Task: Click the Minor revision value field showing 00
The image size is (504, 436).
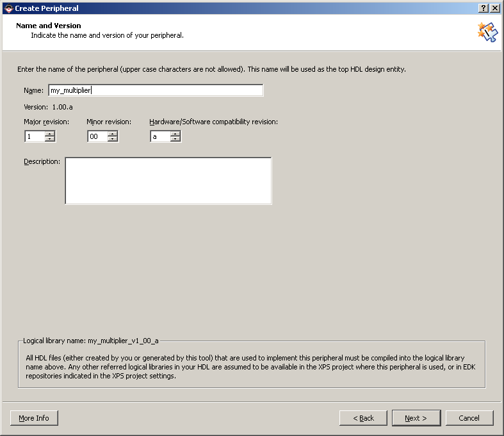Action: tap(97, 136)
